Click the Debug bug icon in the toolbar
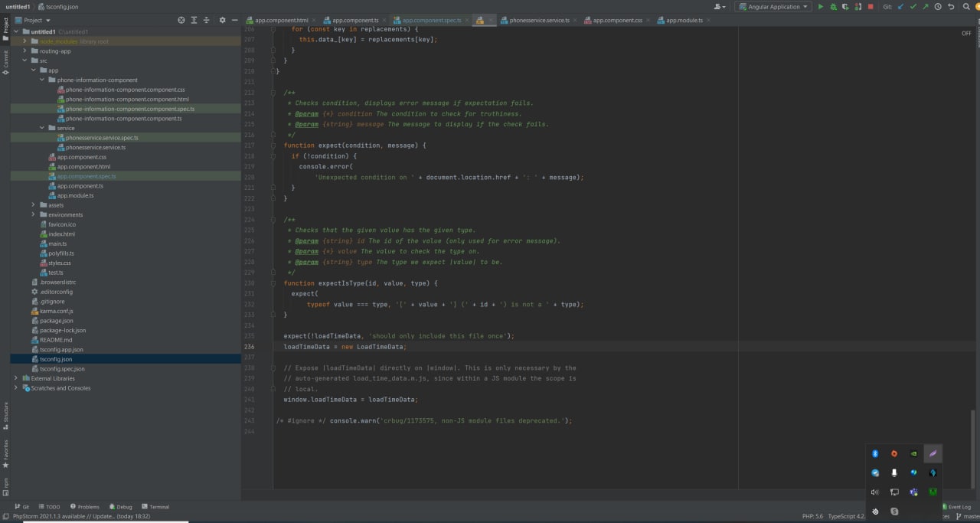 833,7
